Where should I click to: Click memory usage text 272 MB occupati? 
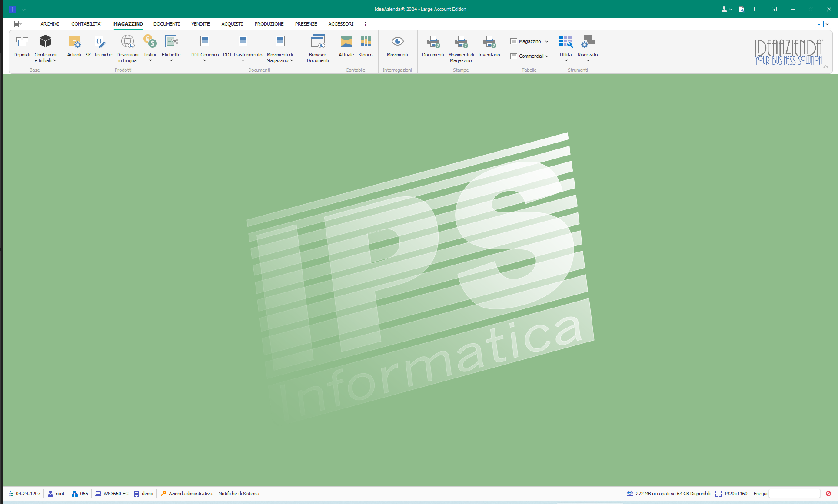pyautogui.click(x=673, y=494)
